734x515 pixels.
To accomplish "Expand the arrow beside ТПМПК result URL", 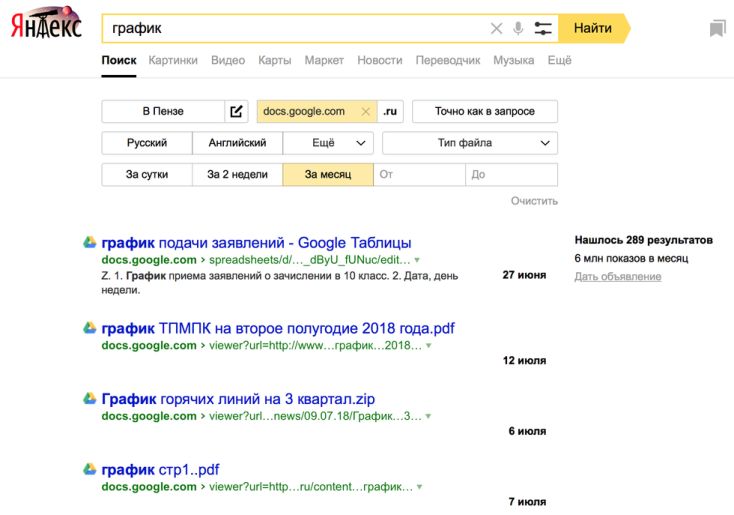I will 429,346.
